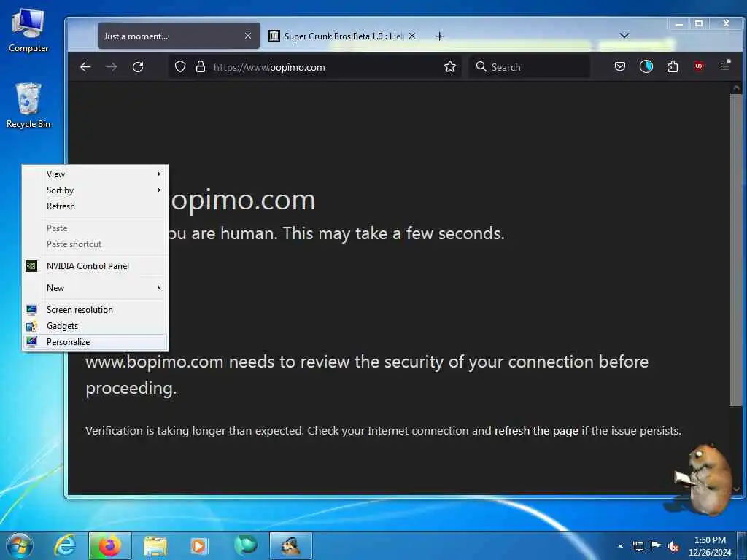Select the Recycle Bin desktop icon
This screenshot has height=560, width=747.
tap(28, 105)
